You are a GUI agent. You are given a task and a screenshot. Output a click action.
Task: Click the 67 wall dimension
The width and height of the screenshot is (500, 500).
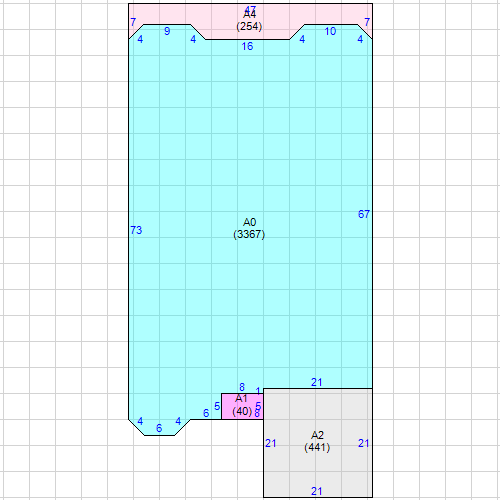pos(364,214)
